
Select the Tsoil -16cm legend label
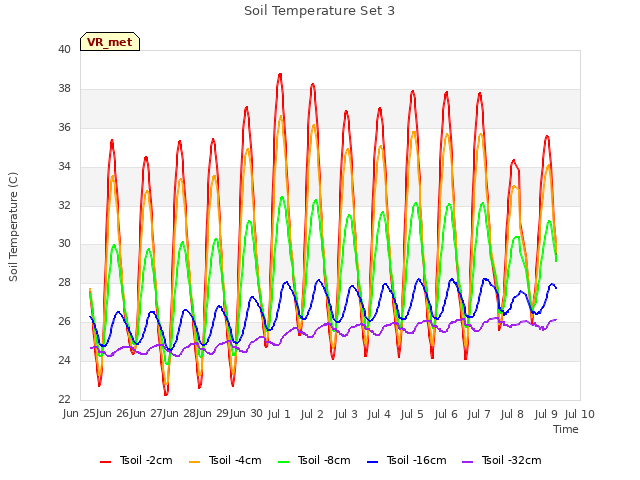pos(416,460)
